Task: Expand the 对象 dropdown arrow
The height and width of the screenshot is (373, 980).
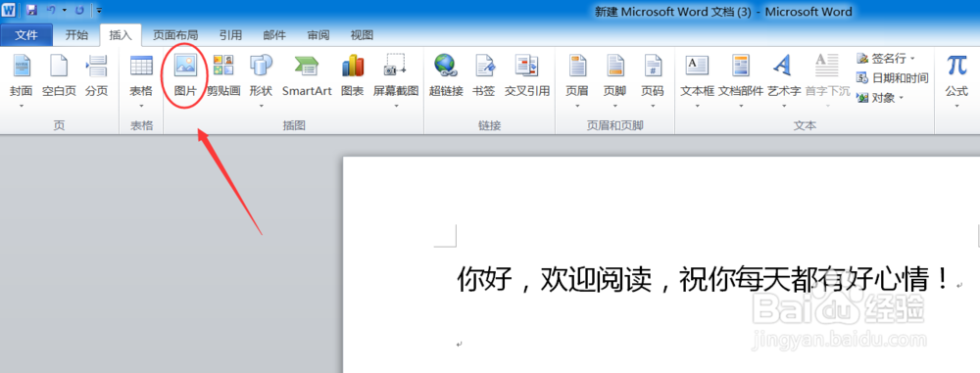Action: coord(902,98)
